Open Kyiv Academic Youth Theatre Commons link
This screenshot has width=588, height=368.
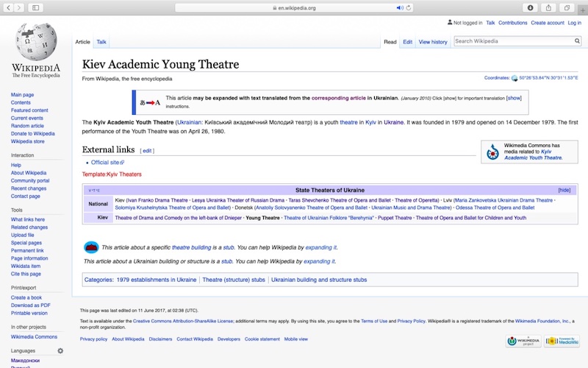point(533,155)
